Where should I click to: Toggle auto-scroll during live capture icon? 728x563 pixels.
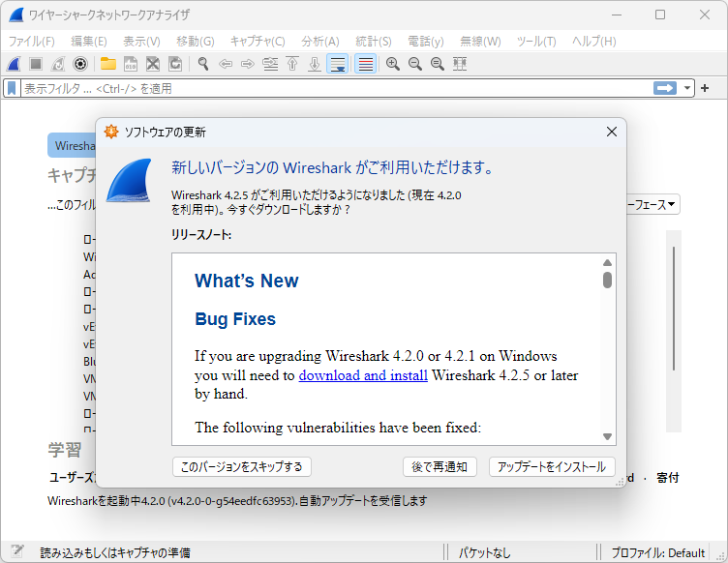(x=338, y=64)
